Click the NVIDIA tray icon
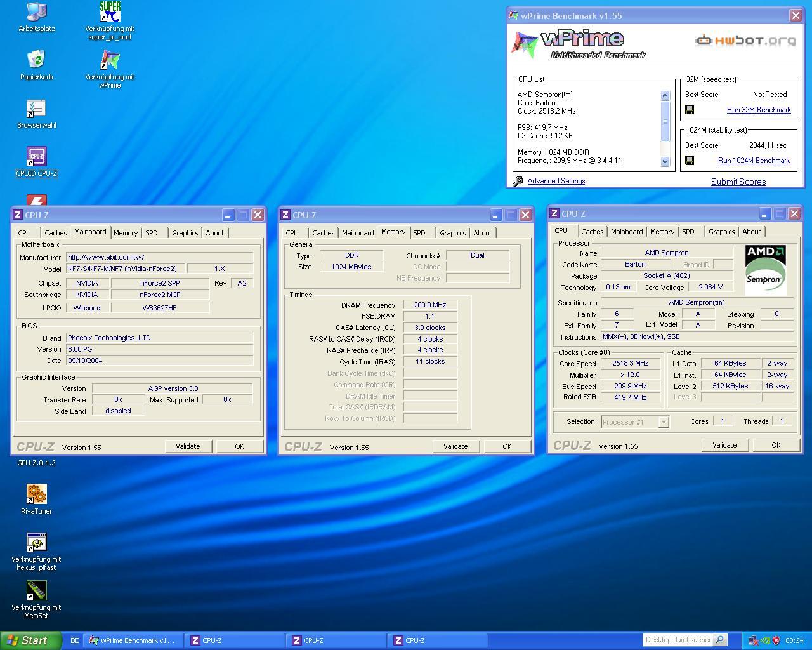812x650 pixels. pyautogui.click(x=764, y=640)
